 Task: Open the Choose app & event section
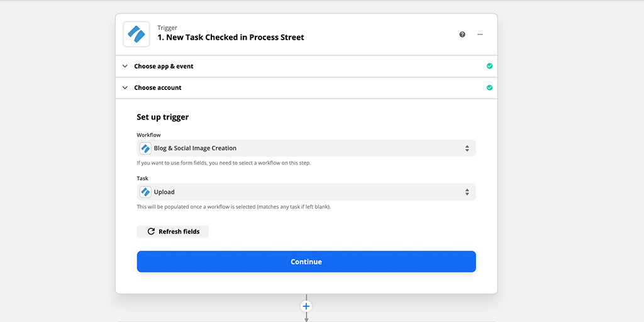point(306,66)
